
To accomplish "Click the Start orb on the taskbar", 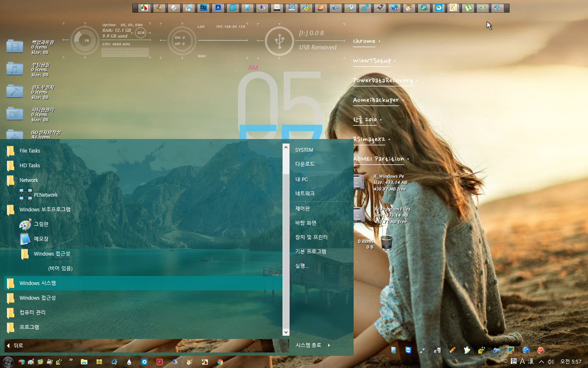I will [x=8, y=362].
